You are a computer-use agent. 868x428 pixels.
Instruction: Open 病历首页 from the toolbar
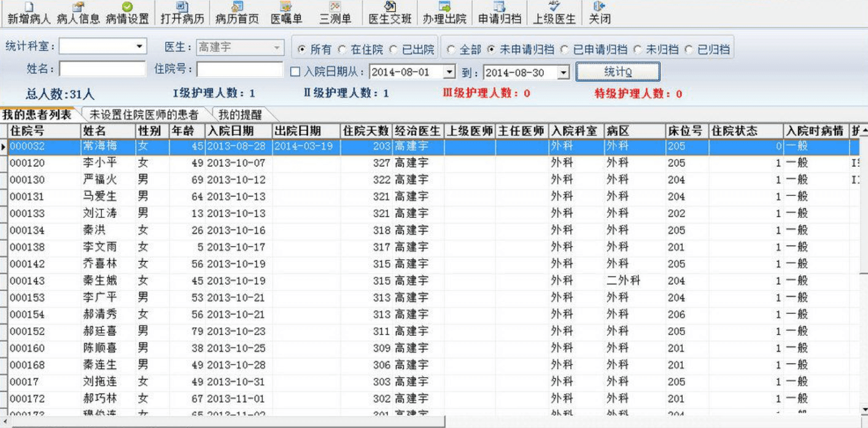point(237,13)
